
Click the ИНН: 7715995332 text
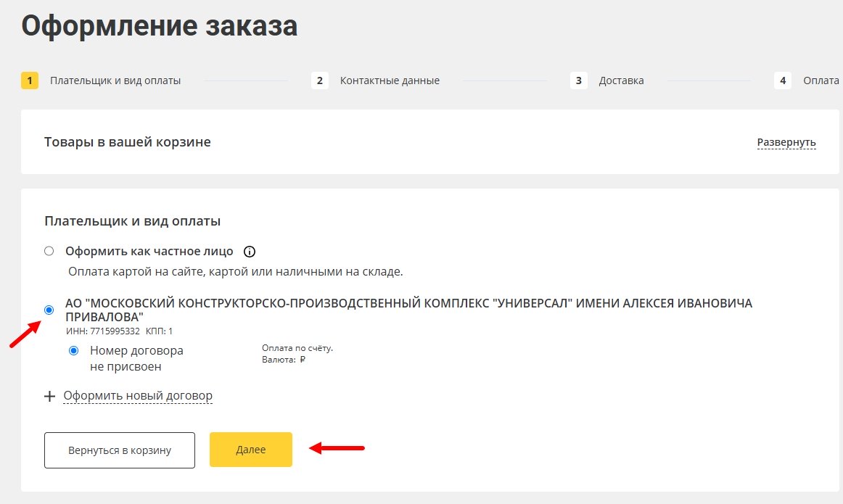(103, 331)
